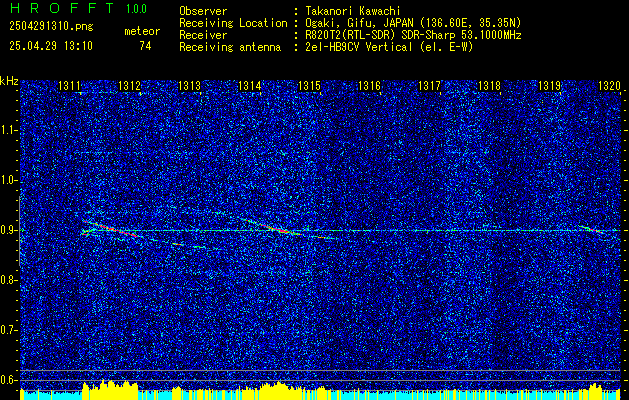Image resolution: width=629 pixels, height=400 pixels.
Task: Click time marker 1317
Action: (429, 85)
